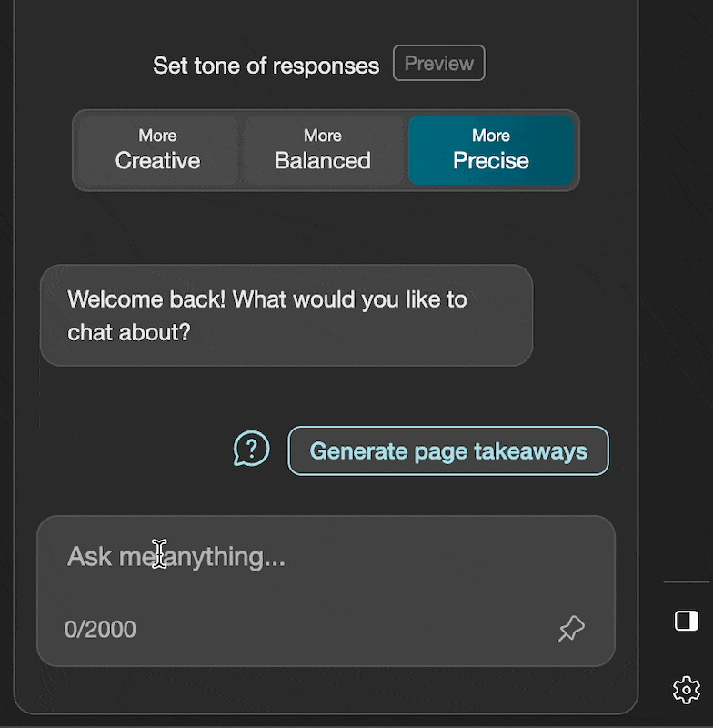The height and width of the screenshot is (728, 713).
Task: Select the More Creative tone
Action: click(x=157, y=150)
